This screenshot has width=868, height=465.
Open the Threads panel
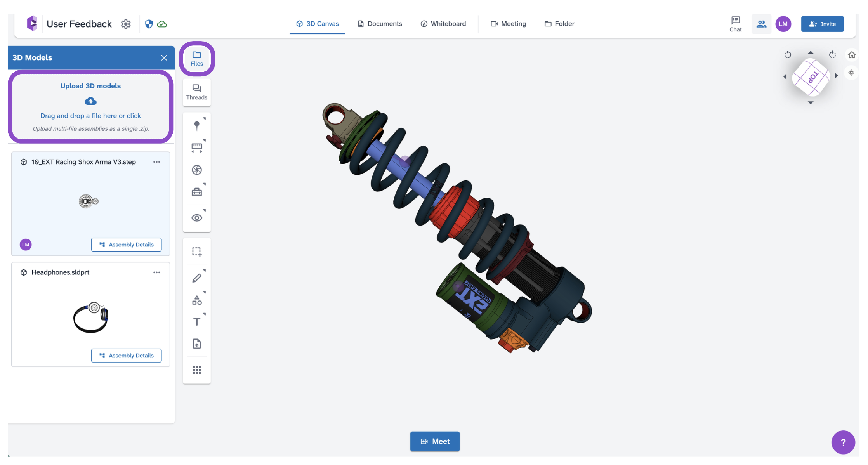pos(197,92)
